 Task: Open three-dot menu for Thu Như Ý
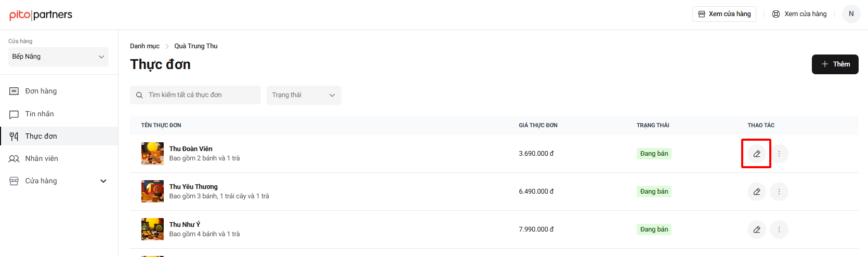tap(779, 229)
